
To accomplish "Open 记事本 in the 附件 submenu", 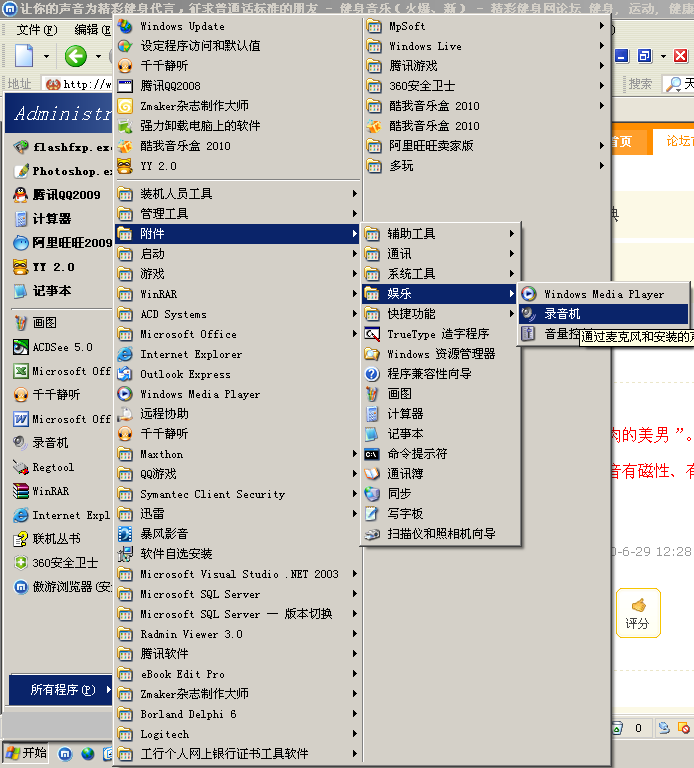I will click(441, 434).
